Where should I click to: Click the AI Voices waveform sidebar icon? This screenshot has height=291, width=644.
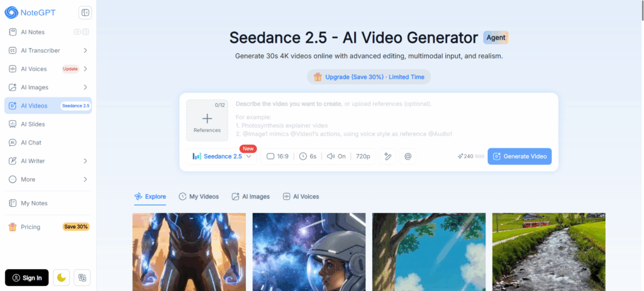(13, 69)
